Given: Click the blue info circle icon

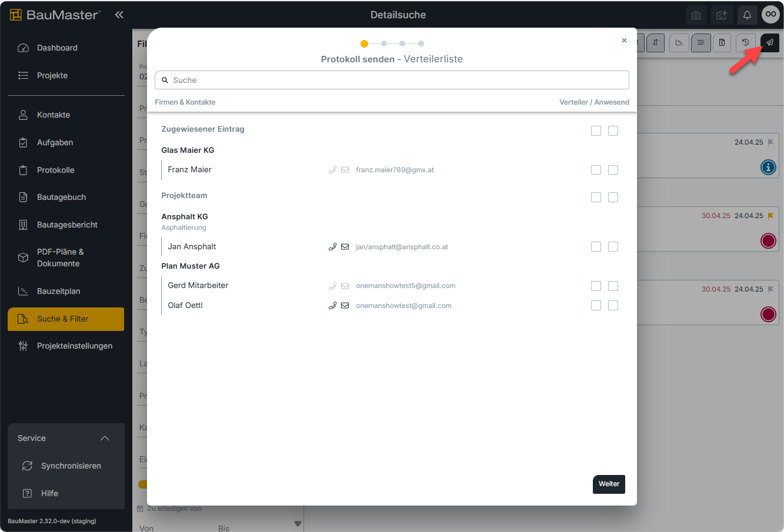Looking at the screenshot, I should click(768, 168).
